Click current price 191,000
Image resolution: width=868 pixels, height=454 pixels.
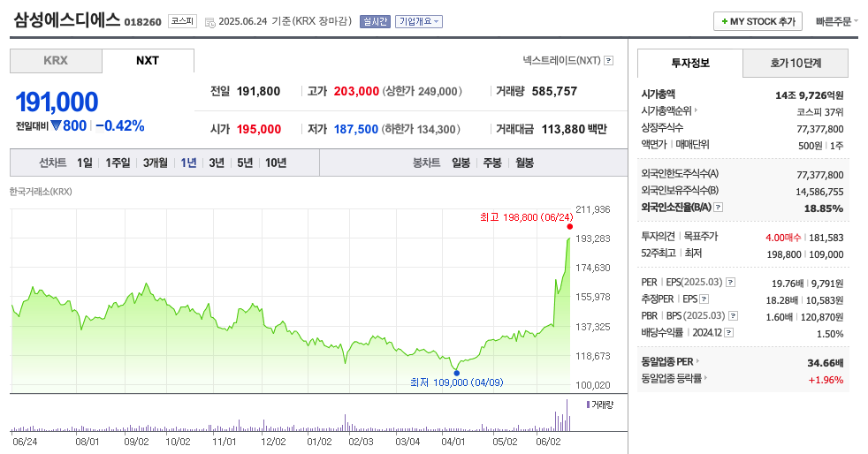click(57, 102)
